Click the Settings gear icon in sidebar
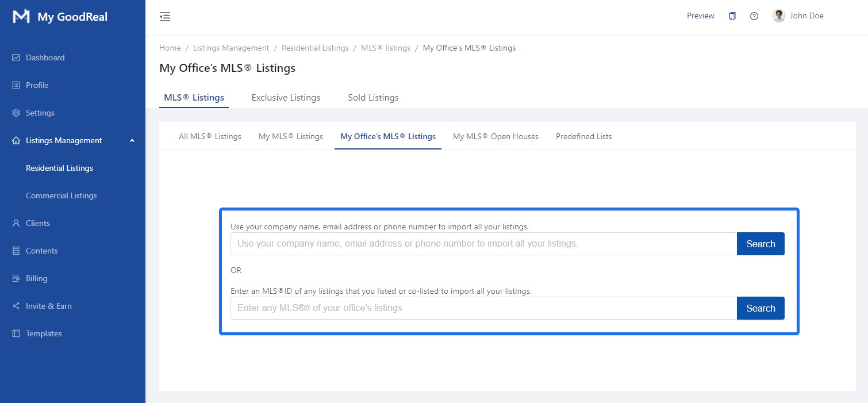 pos(16,113)
